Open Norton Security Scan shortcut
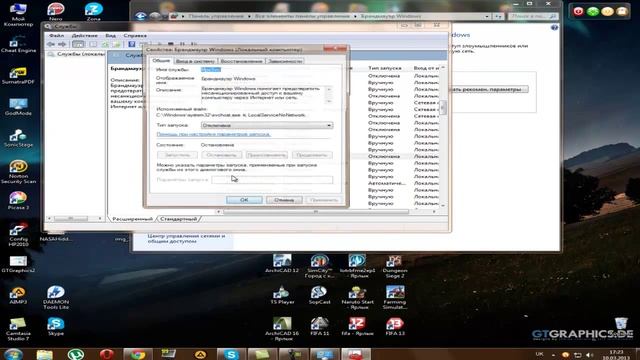This screenshot has width=640, height=360. tap(18, 172)
